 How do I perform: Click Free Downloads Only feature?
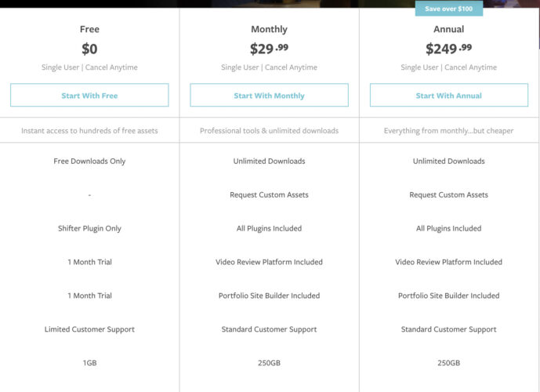pyautogui.click(x=89, y=161)
